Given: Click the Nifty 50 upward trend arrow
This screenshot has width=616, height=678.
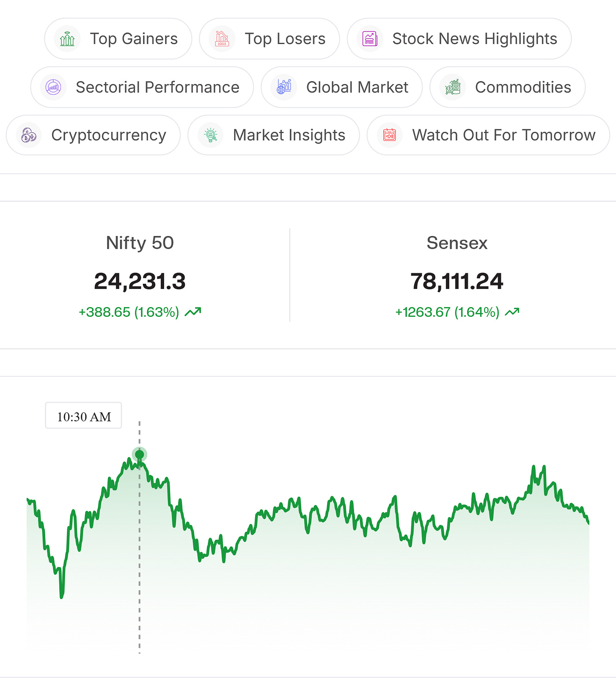Looking at the screenshot, I should 193,312.
